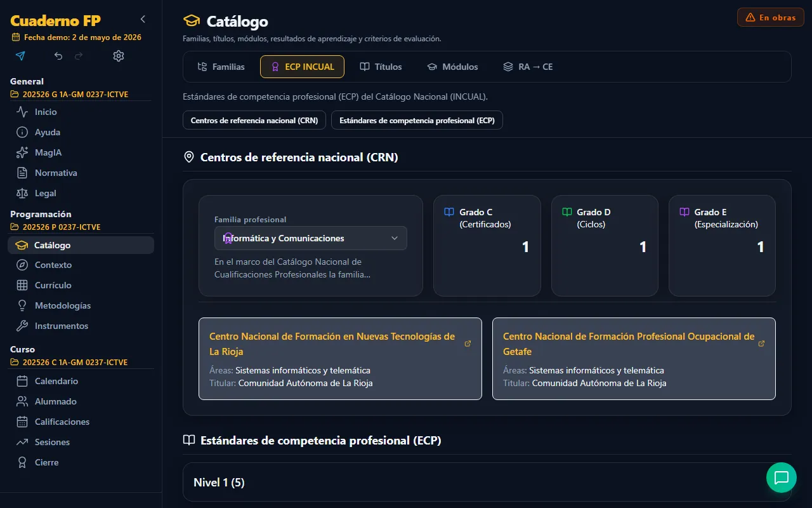Click the paper plane send icon
This screenshot has height=508, width=812.
(x=20, y=56)
